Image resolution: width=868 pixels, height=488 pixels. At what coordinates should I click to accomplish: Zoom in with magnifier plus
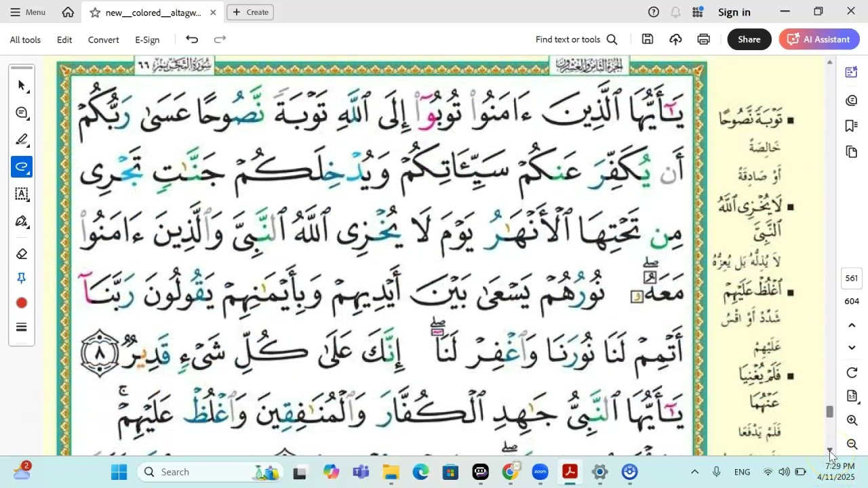point(852,421)
